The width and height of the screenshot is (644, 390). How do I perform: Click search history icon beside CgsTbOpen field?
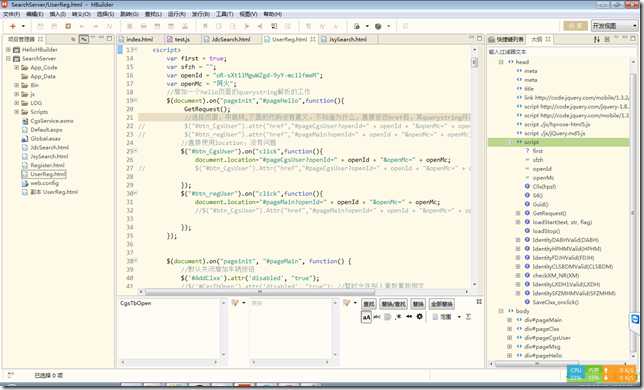pos(235,303)
